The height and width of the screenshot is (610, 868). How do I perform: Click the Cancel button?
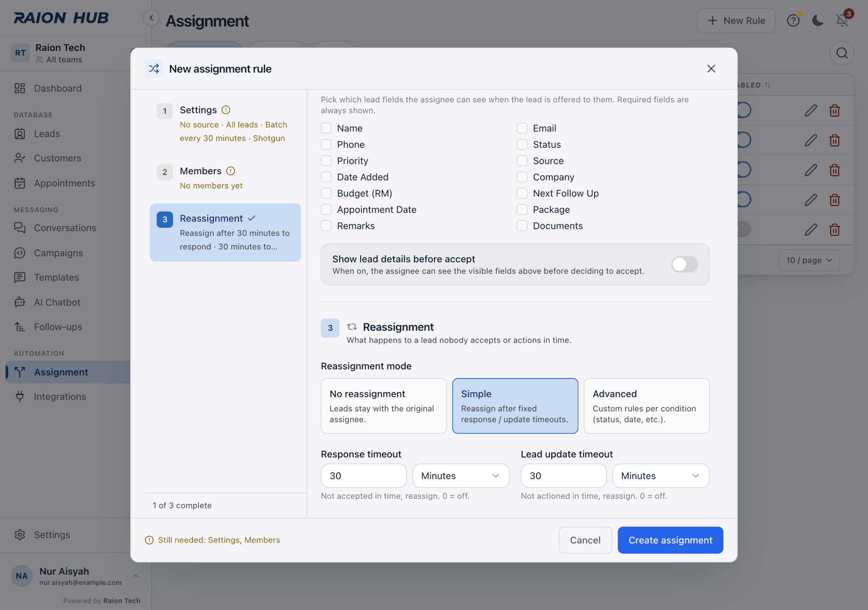585,540
